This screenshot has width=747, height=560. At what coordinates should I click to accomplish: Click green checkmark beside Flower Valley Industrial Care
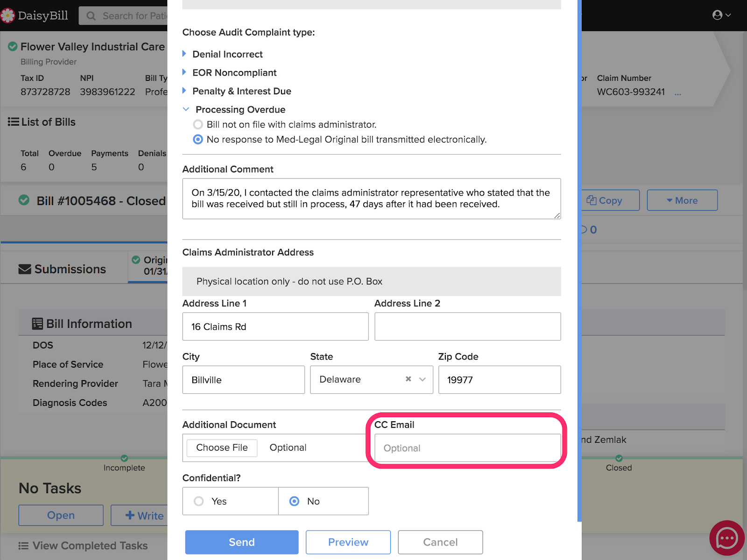click(13, 46)
